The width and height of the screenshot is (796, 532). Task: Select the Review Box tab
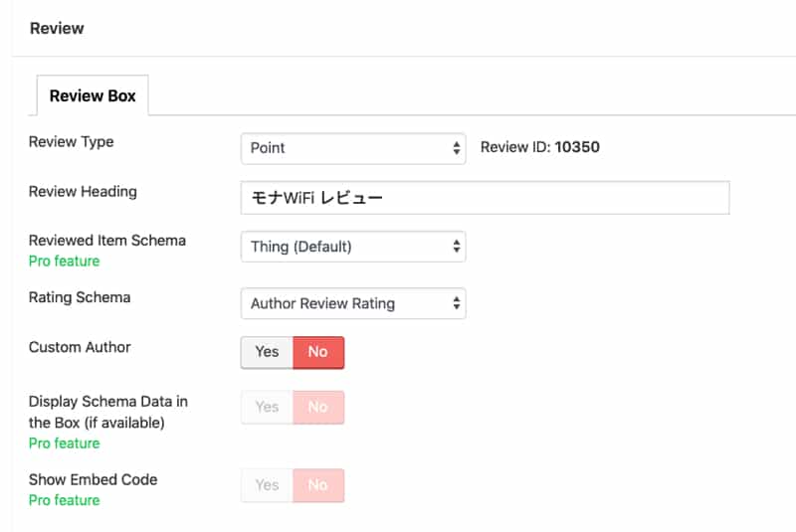tap(93, 95)
